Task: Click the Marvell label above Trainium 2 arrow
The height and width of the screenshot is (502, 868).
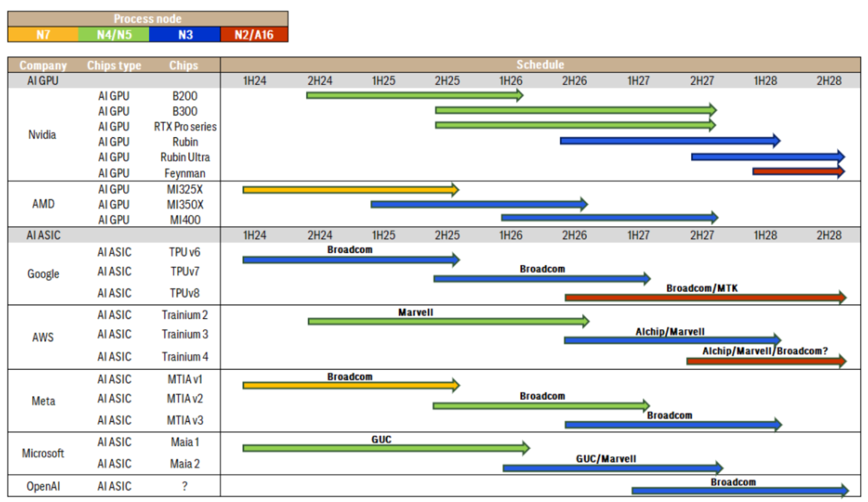Action: coord(415,312)
